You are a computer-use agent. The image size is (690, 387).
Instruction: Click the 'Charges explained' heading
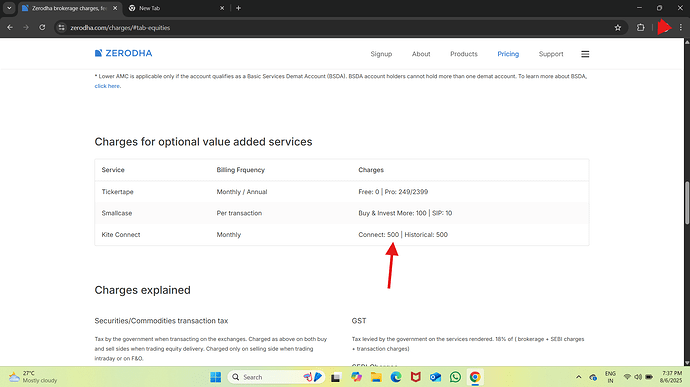click(x=143, y=290)
